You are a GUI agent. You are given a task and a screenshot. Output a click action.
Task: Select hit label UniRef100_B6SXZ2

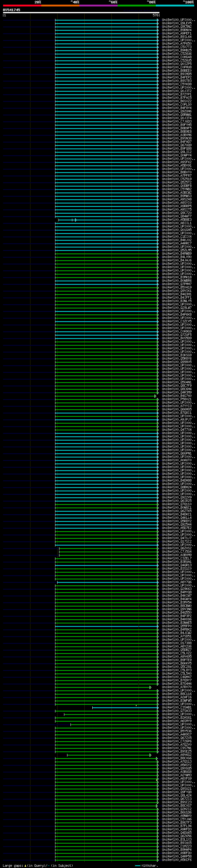click(177, 101)
